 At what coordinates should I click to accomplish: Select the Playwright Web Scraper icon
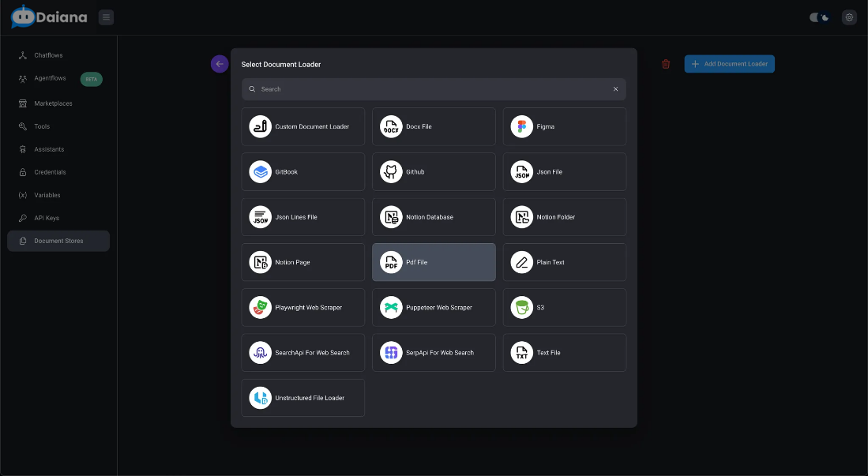point(261,308)
